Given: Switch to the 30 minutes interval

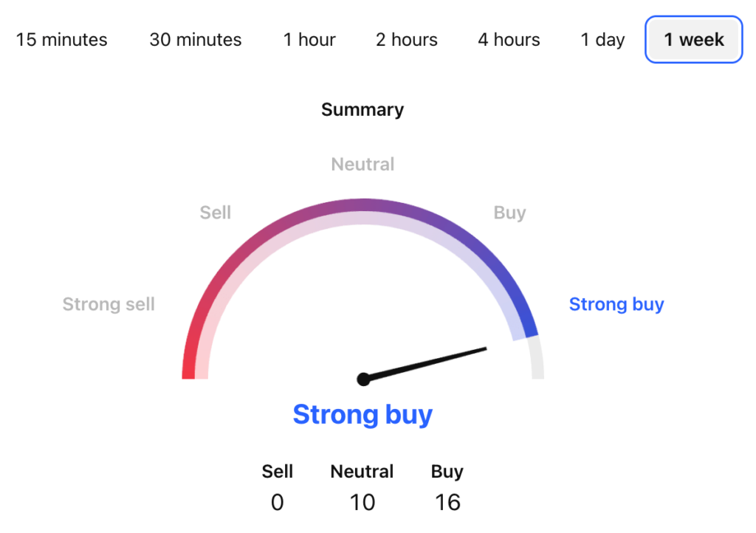Looking at the screenshot, I should (x=195, y=40).
